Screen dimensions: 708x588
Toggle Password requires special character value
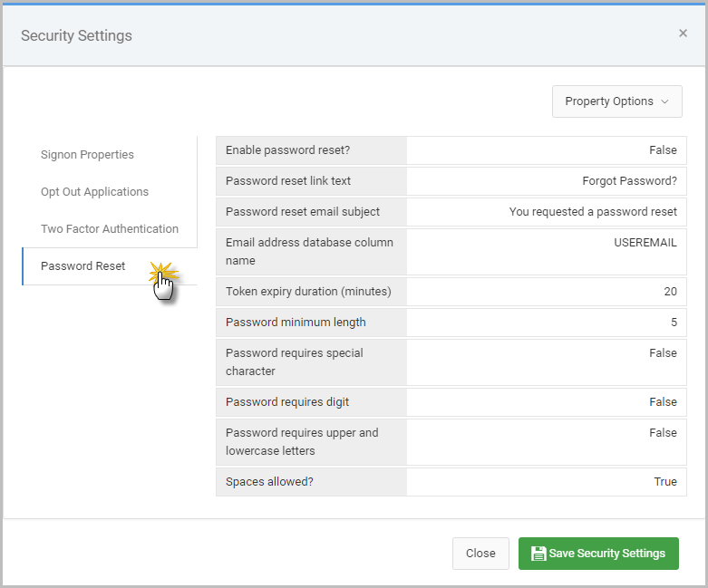[546, 362]
